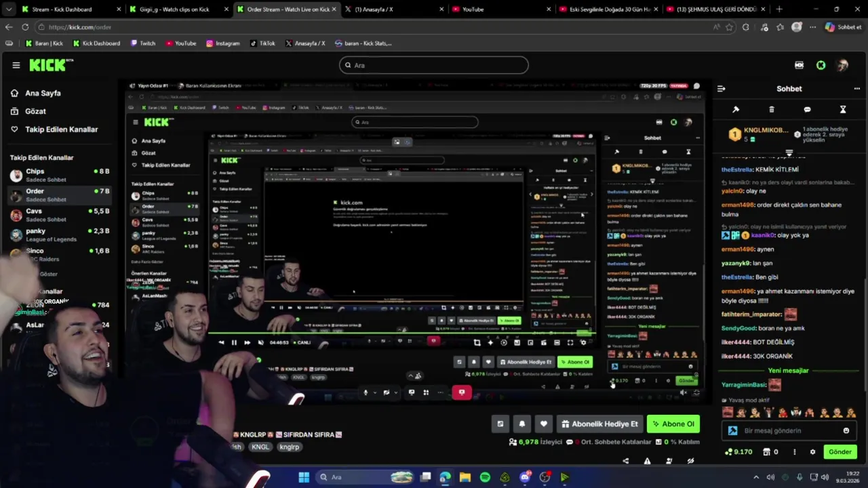The width and height of the screenshot is (868, 488).
Task: Open Ana Sayfa in the sidebar
Action: tap(43, 94)
